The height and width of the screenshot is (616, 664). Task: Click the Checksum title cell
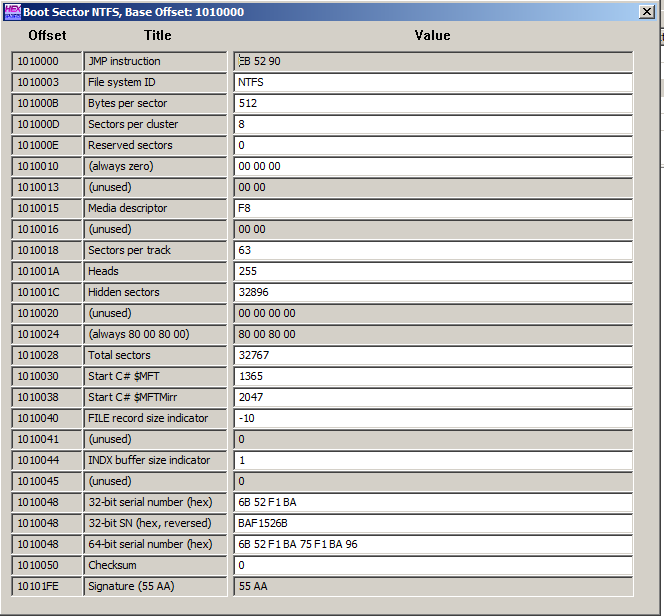tap(155, 566)
